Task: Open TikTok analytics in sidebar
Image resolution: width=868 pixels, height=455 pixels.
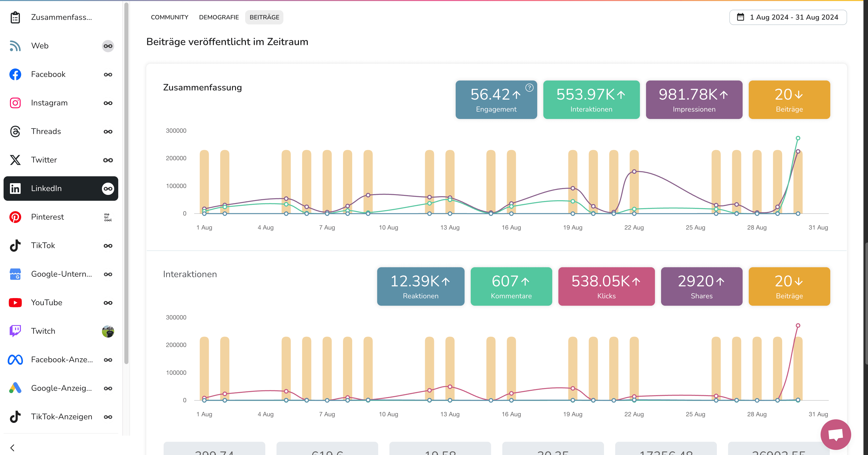Action: point(43,246)
